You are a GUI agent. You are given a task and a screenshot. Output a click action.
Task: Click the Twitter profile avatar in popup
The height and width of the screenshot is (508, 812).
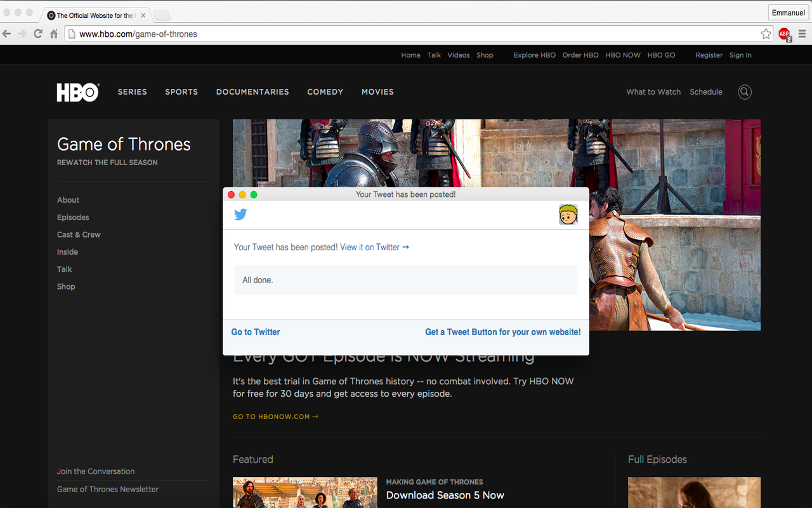[568, 215]
